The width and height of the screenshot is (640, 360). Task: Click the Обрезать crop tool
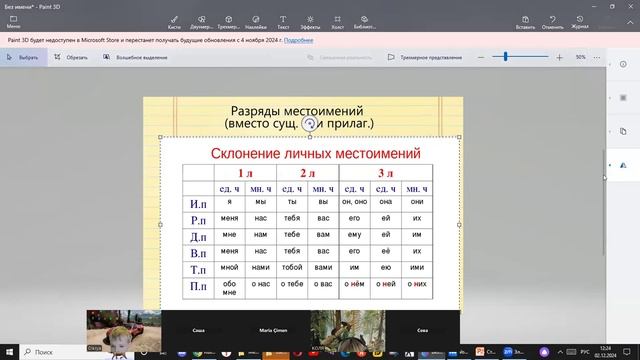[71, 58]
